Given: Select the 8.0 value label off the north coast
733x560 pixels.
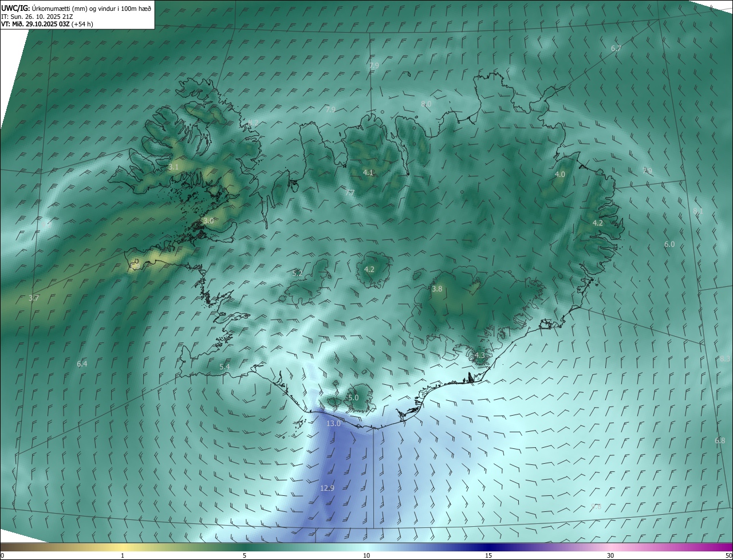Looking at the screenshot, I should (x=426, y=104).
